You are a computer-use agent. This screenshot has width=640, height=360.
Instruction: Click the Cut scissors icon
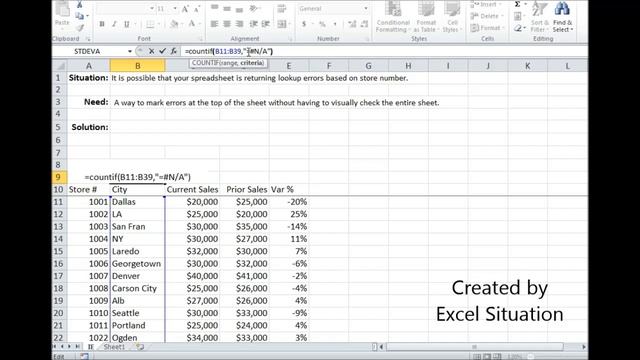click(x=80, y=5)
